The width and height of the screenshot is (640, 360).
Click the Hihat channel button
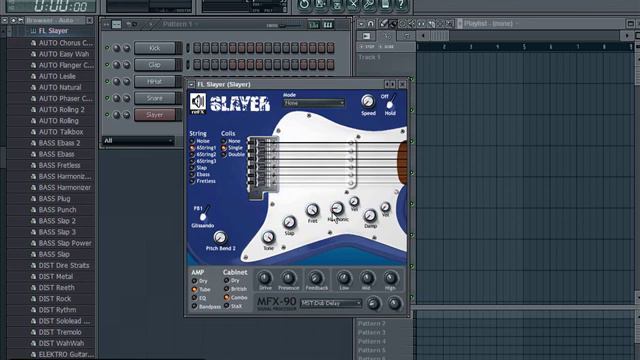155,81
